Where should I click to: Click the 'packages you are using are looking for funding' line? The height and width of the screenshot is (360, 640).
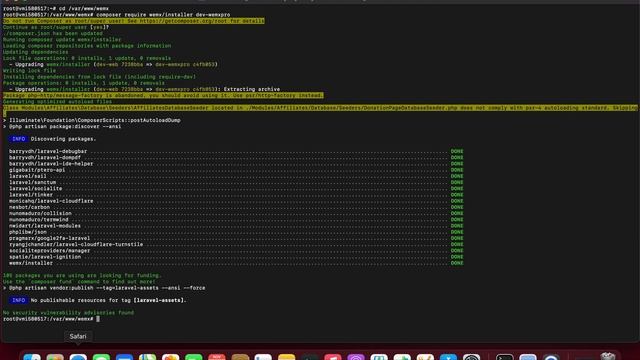click(x=82, y=275)
